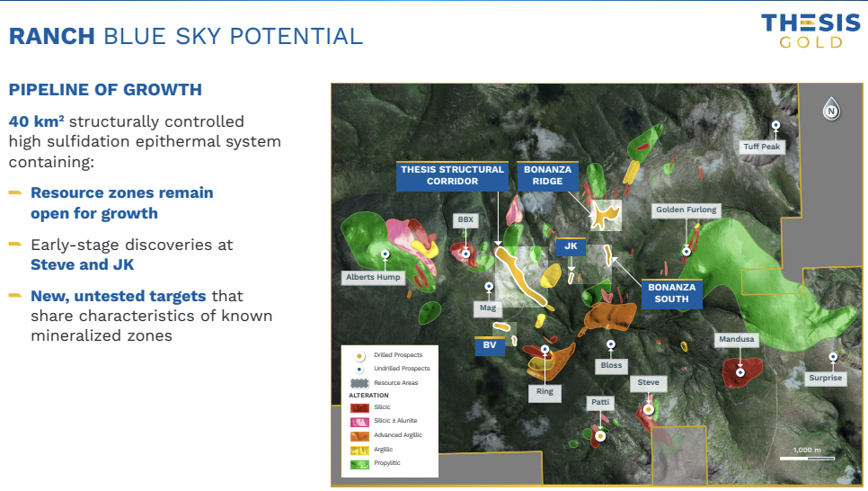Click 'Resource zones remain open for growth'
The width and height of the screenshot is (868, 491).
click(122, 203)
